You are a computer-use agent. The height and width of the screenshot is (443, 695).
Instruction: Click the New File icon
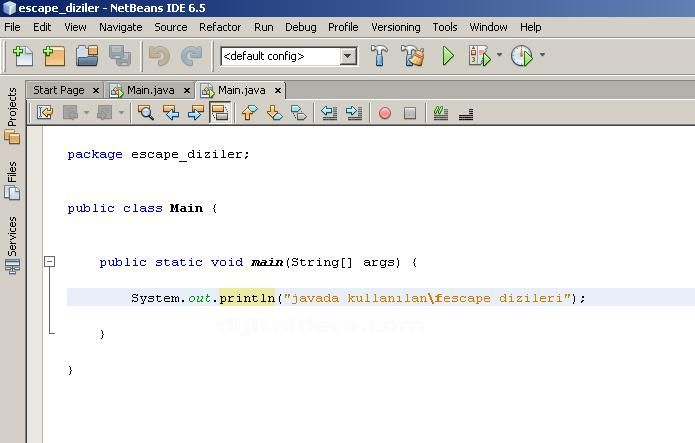coord(20,56)
